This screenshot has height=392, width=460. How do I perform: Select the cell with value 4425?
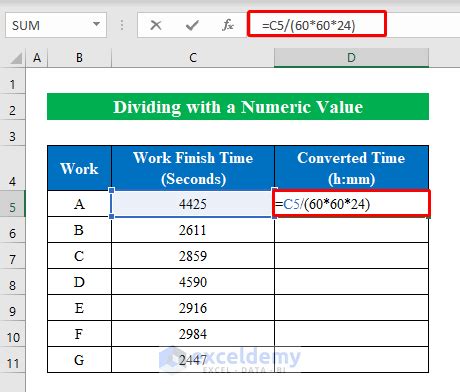193,204
